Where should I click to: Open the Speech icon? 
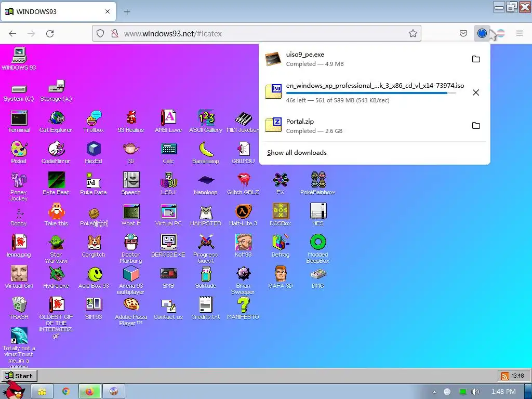tap(131, 183)
